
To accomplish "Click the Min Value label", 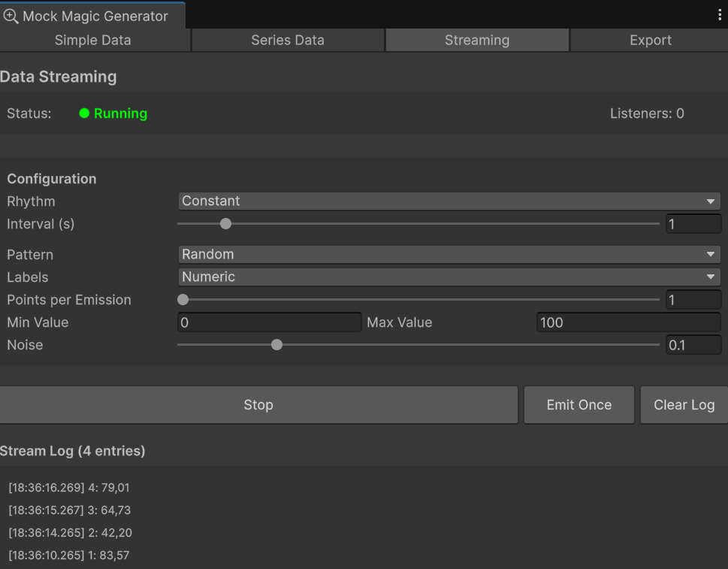I will [38, 322].
